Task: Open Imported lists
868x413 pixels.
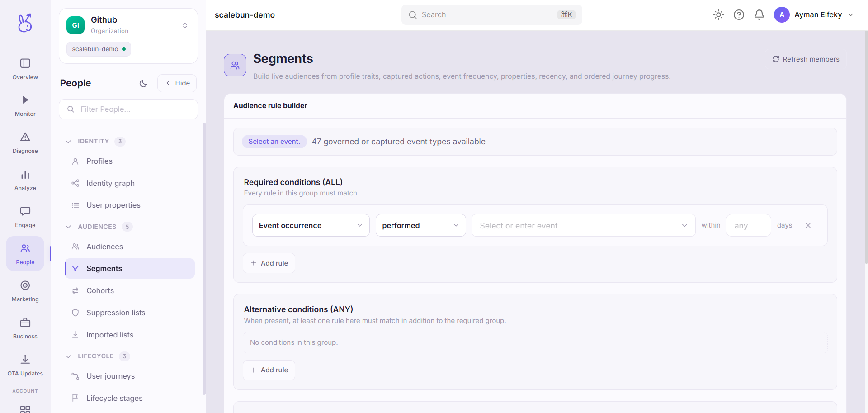Action: pos(130,335)
